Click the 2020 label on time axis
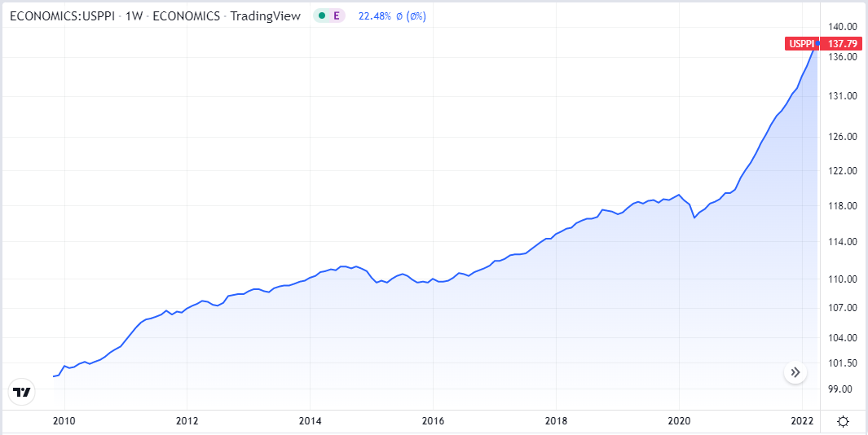The image size is (868, 435). pos(679,421)
